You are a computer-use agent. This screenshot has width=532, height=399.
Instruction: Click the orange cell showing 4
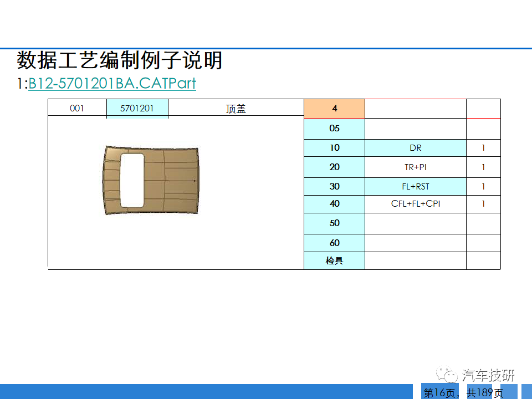tap(335, 108)
